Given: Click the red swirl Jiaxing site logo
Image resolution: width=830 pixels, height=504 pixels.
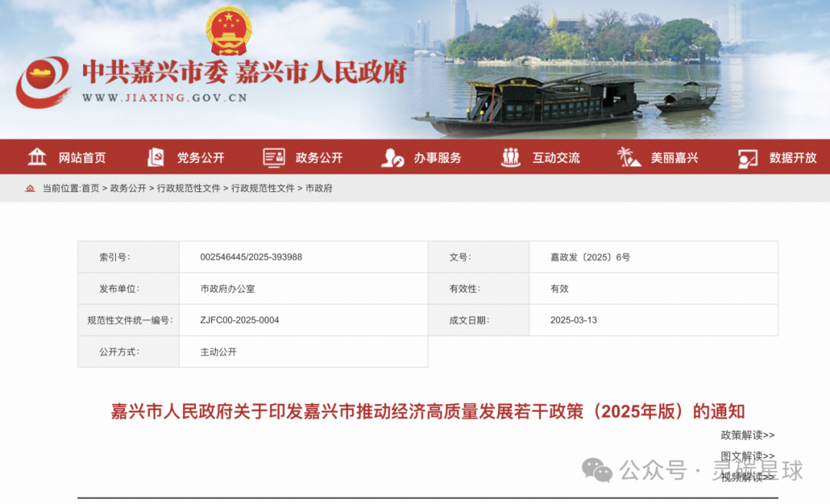Looking at the screenshot, I should (x=43, y=82).
